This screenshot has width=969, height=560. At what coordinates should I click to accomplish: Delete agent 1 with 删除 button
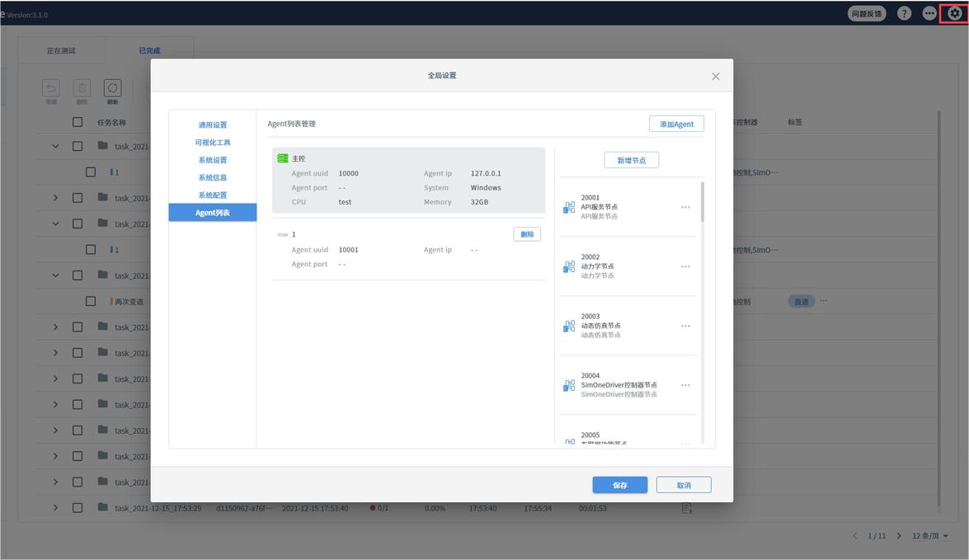tap(526, 234)
